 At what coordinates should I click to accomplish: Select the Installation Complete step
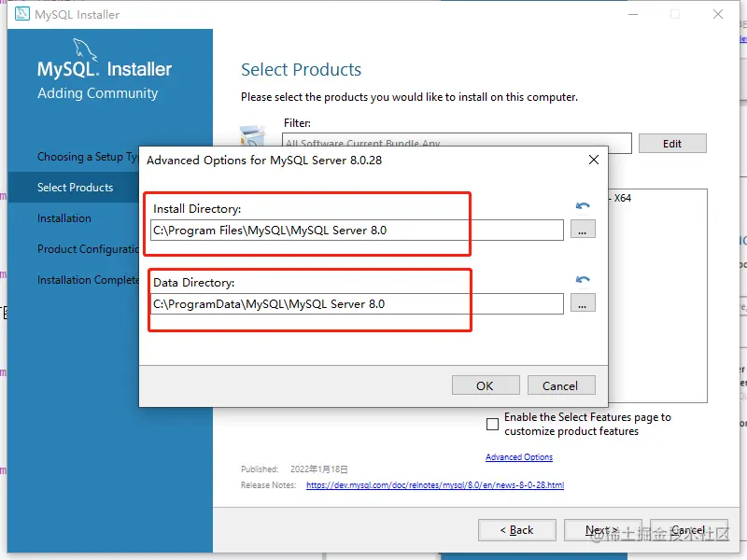pos(88,280)
